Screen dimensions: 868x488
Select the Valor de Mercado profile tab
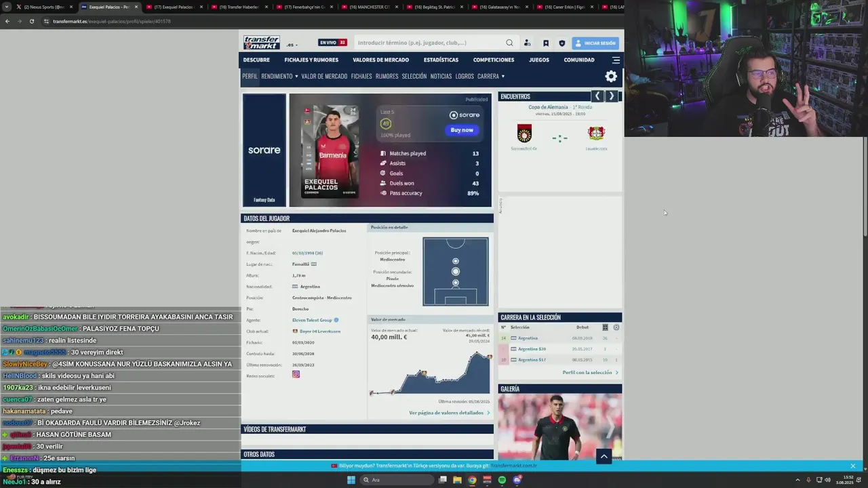click(324, 76)
